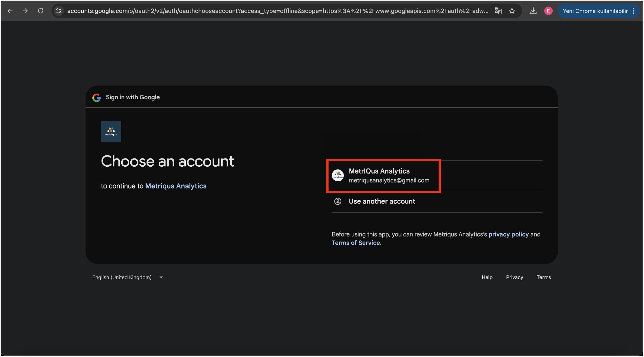
Task: Open the Terms of Service link
Action: coord(356,243)
